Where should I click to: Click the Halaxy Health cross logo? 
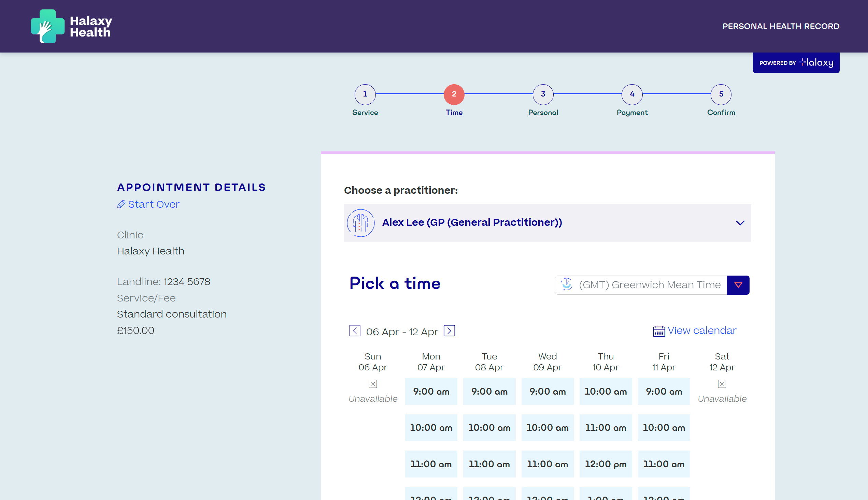[47, 26]
